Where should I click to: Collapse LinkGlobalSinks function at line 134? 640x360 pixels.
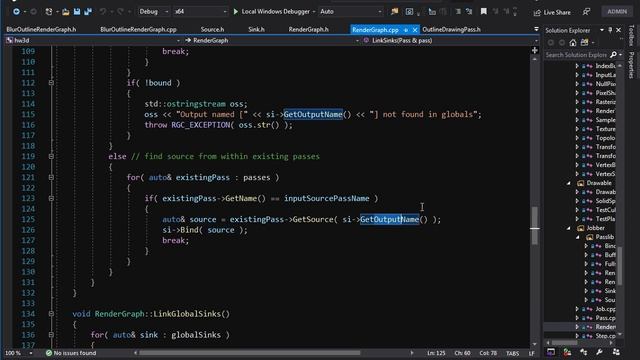pos(51,314)
